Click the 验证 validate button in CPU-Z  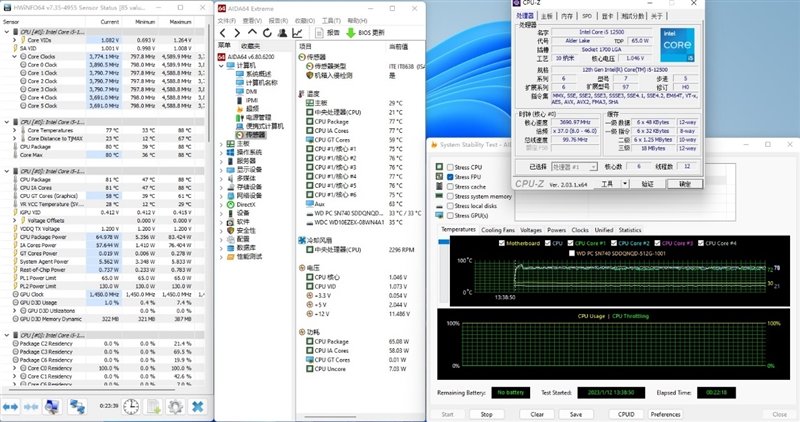click(647, 184)
